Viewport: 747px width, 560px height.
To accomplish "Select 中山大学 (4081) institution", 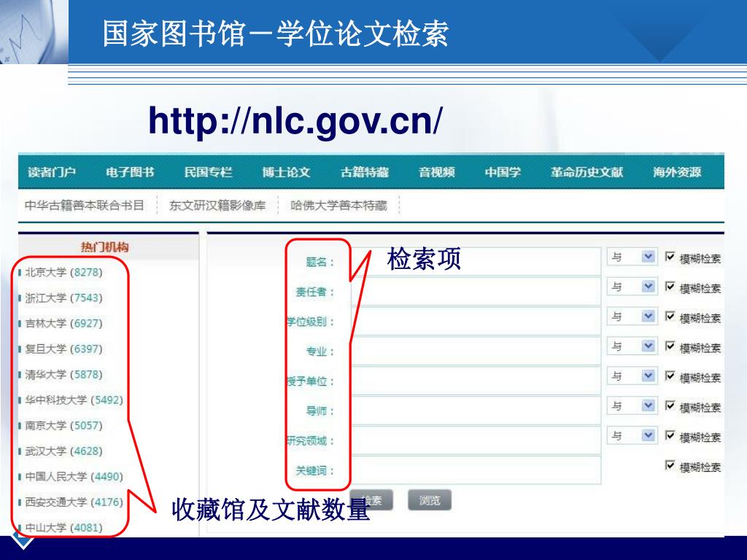I will (64, 528).
